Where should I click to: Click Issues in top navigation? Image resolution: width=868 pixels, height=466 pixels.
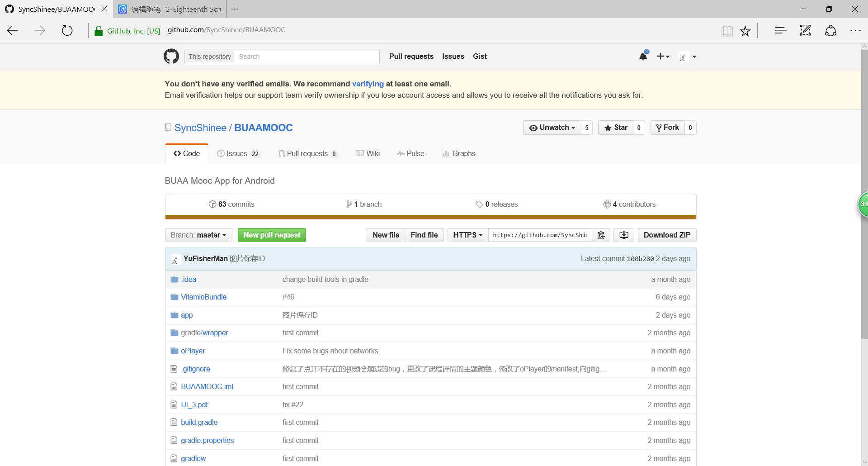pos(453,57)
